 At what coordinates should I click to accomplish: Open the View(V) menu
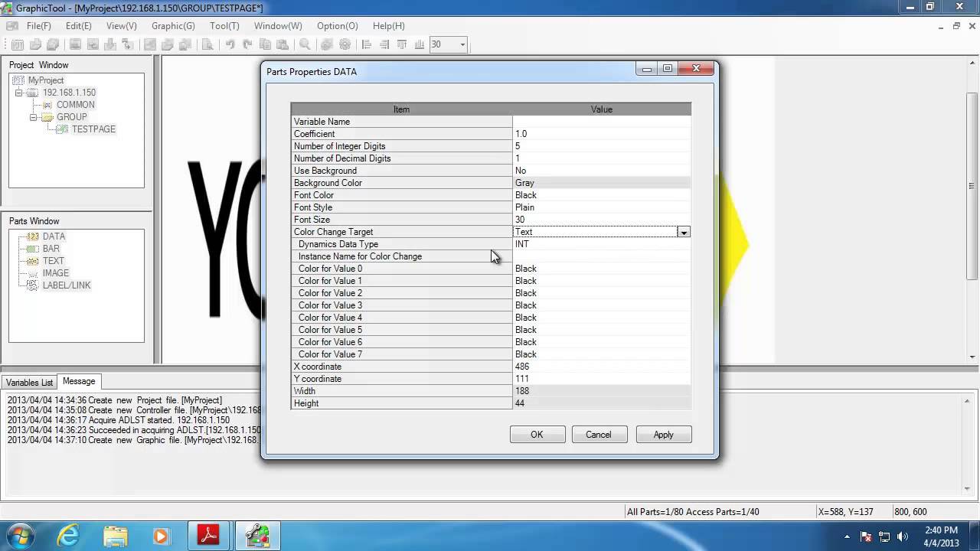[x=122, y=26]
